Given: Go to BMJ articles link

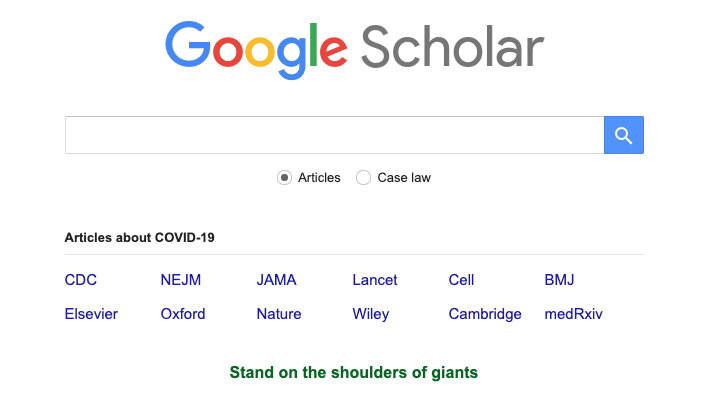Looking at the screenshot, I should (x=559, y=280).
